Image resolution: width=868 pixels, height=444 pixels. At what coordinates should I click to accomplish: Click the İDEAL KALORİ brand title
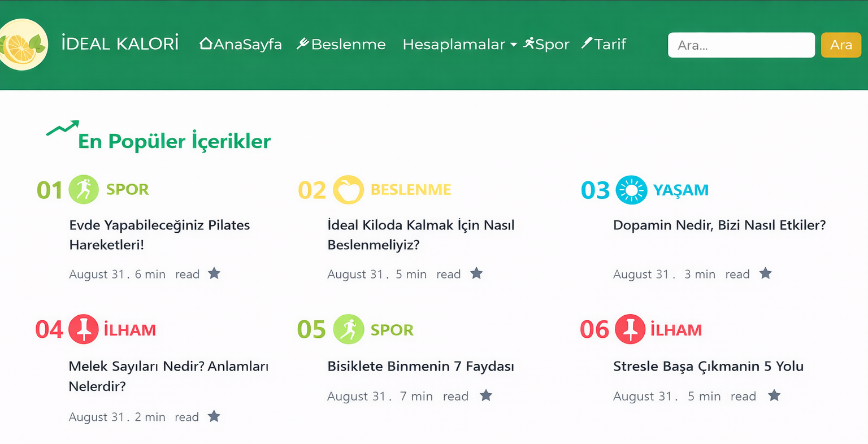(120, 44)
